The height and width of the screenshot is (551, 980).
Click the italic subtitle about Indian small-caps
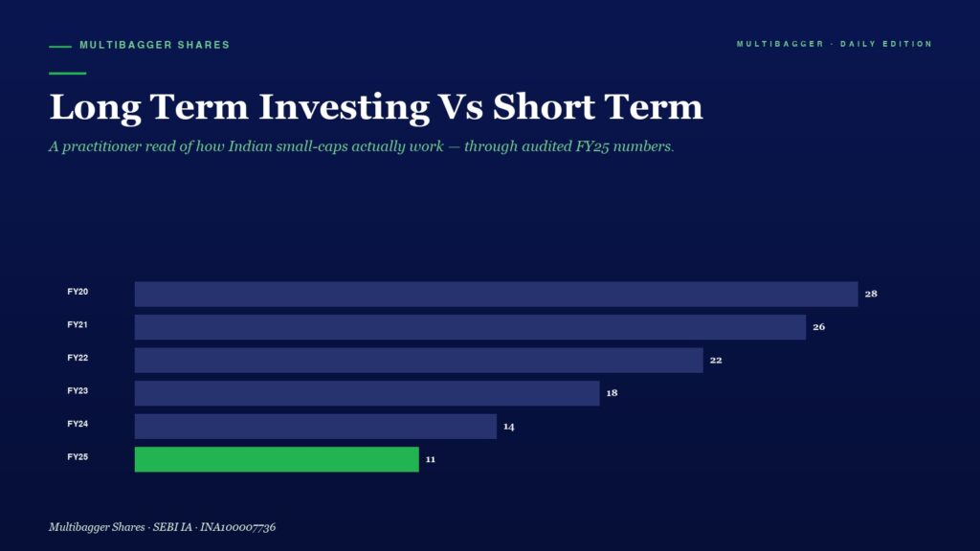point(361,146)
